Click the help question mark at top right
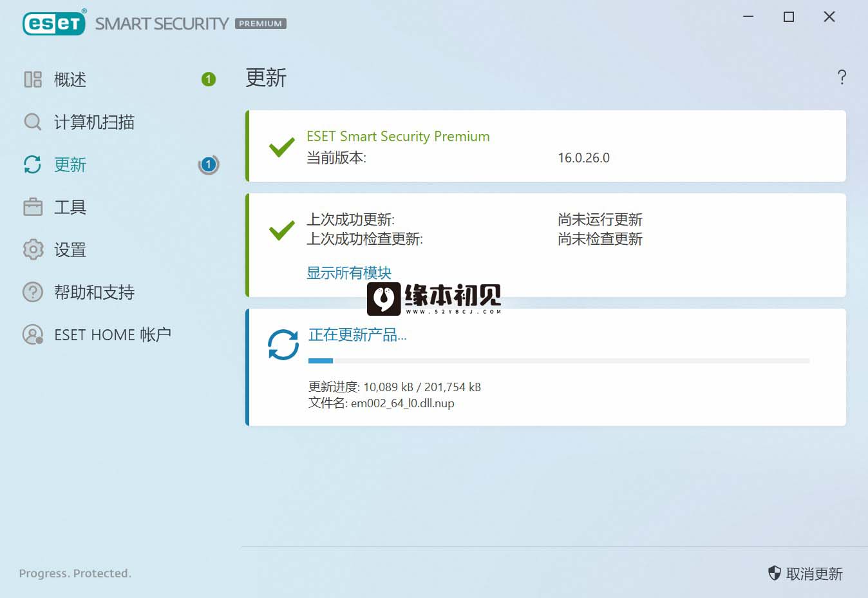This screenshot has width=868, height=598. pos(842,77)
